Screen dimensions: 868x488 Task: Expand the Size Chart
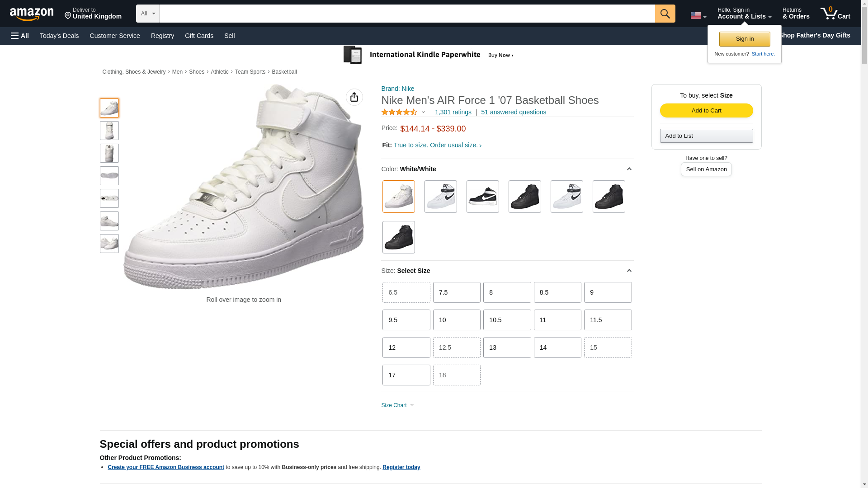click(x=397, y=405)
